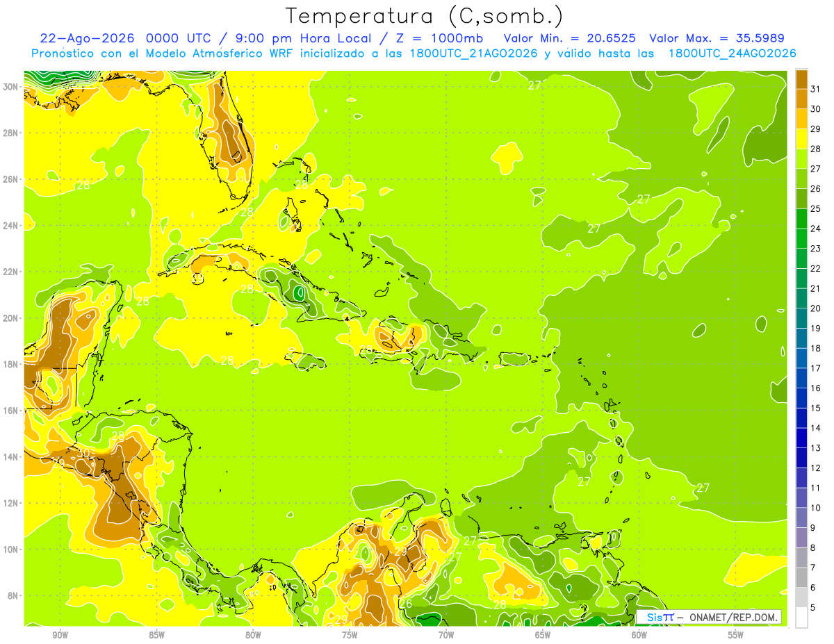Click the '23' label on the color scale
834x644 pixels.
click(816, 249)
